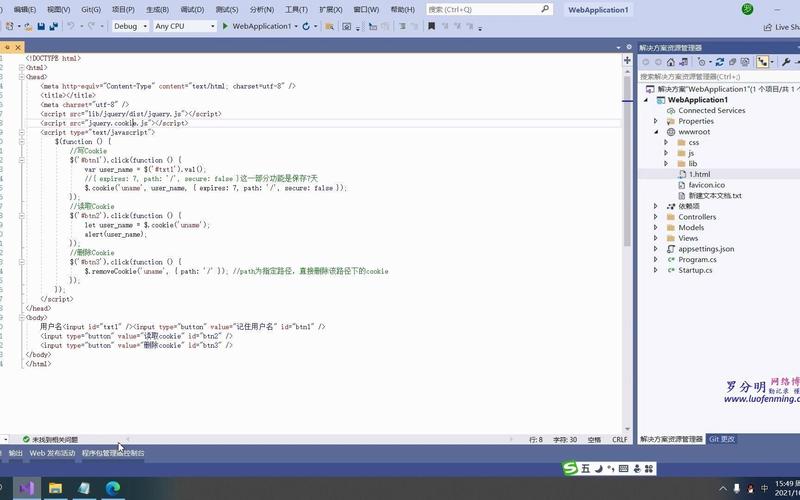Expand the Properties folder node
The width and height of the screenshot is (800, 500).
pyautogui.click(x=656, y=121)
